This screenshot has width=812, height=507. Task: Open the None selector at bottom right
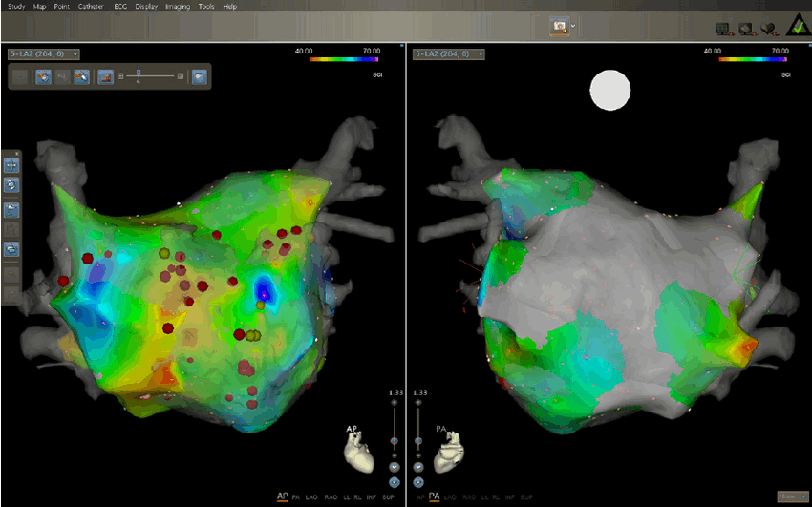click(x=789, y=496)
